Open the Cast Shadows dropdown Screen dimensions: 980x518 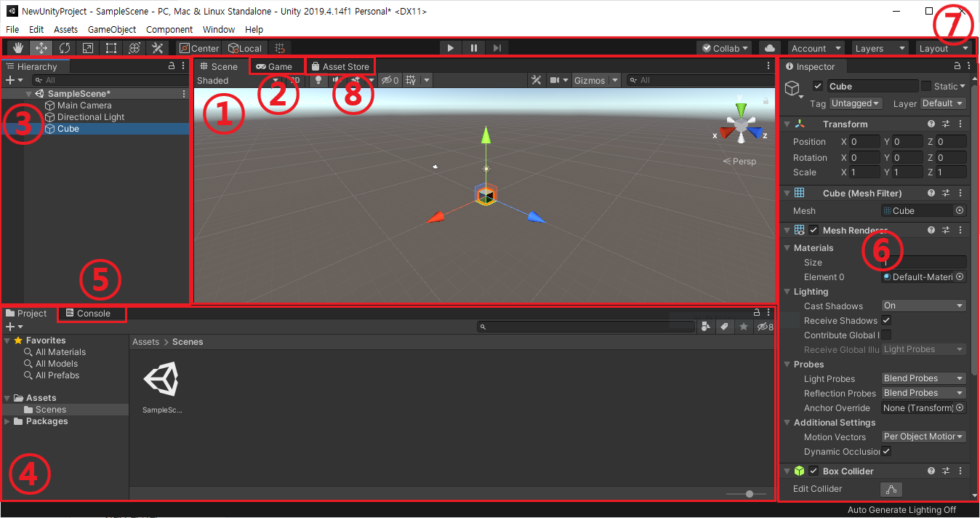[923, 306]
